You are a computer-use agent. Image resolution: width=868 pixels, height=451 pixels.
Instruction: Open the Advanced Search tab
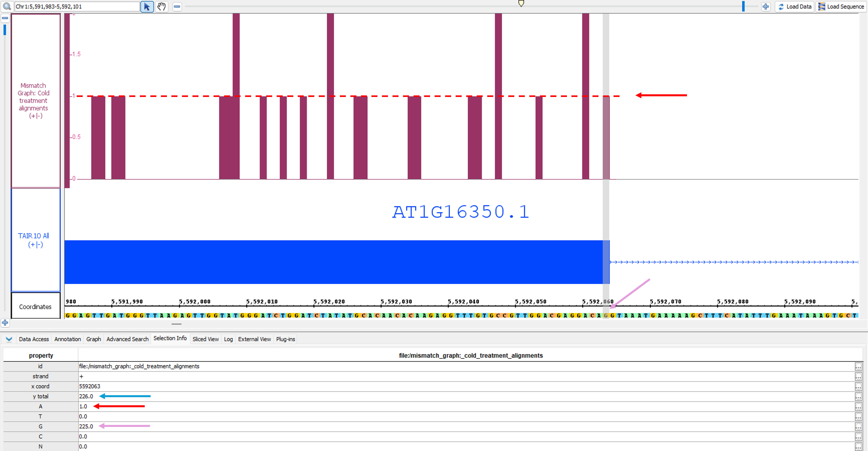(x=127, y=339)
